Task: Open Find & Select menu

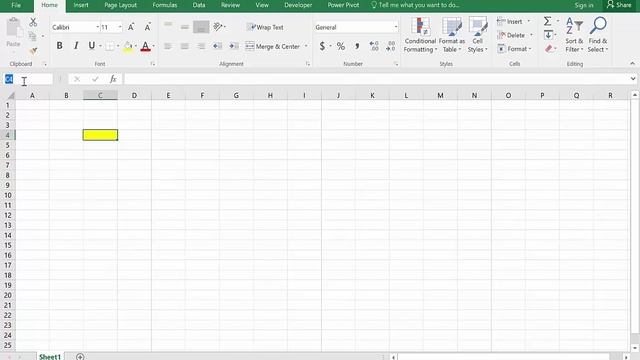Action: click(598, 35)
